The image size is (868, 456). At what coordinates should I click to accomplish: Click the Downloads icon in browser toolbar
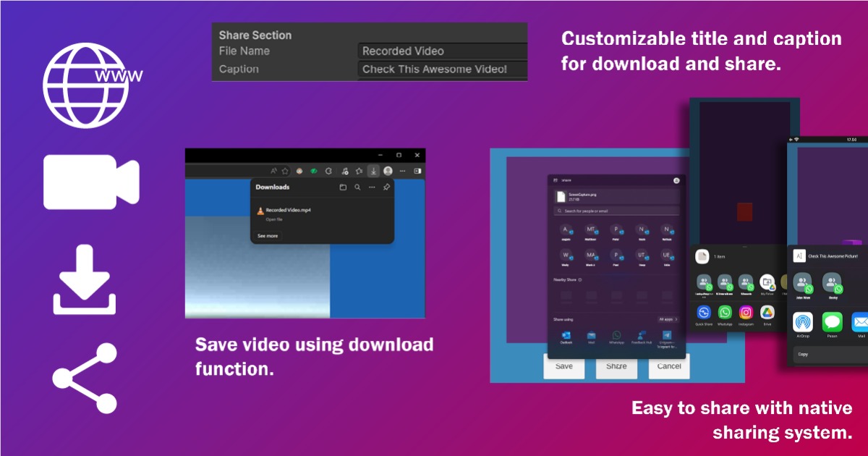(373, 171)
